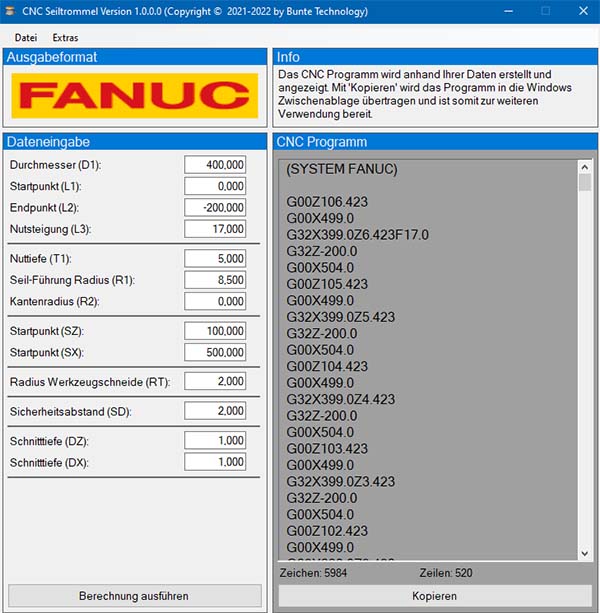Viewport: 600px width, 613px height.
Task: Click the info description text paragraph
Action: [425, 94]
